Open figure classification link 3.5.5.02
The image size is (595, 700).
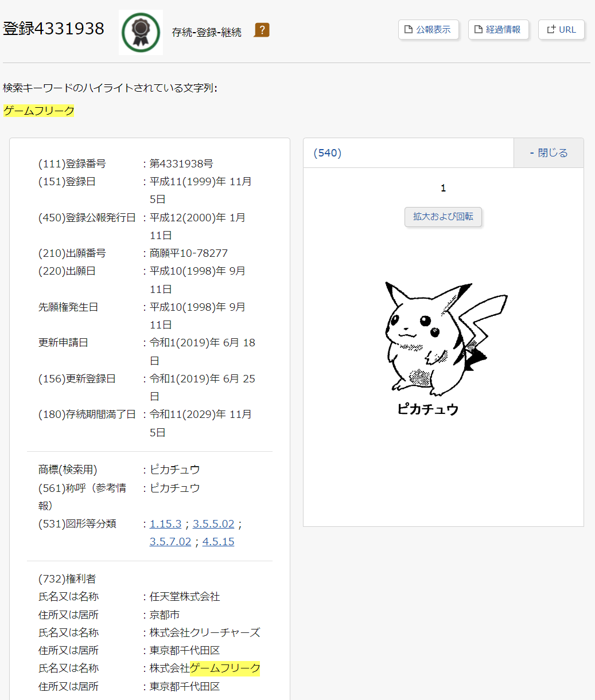pyautogui.click(x=213, y=523)
